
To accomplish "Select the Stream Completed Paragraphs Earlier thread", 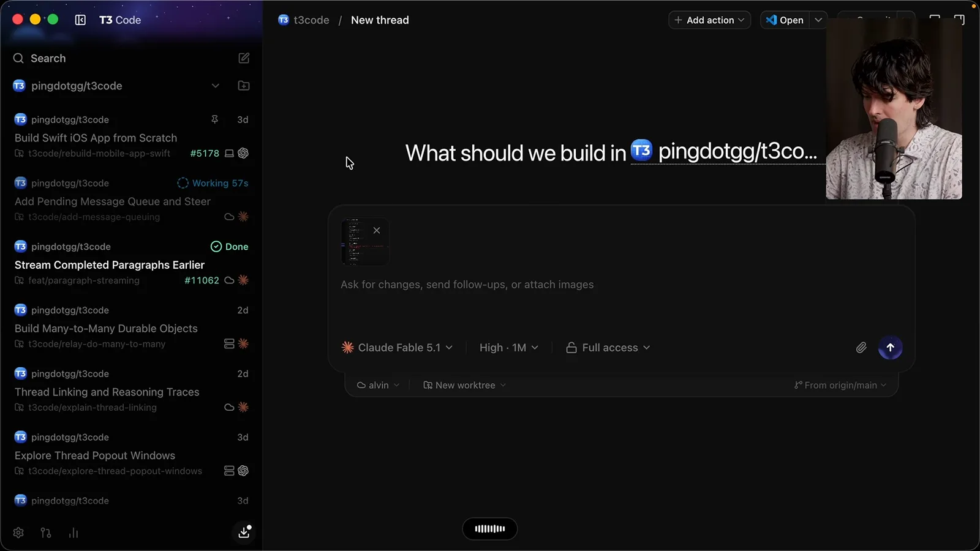I will 132,263.
